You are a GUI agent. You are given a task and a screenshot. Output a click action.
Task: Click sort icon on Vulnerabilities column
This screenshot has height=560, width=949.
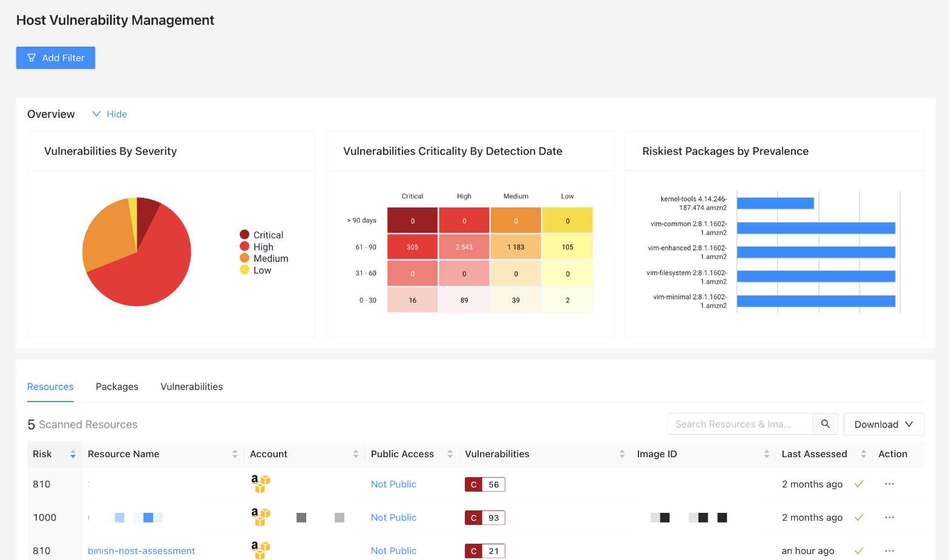tap(622, 454)
